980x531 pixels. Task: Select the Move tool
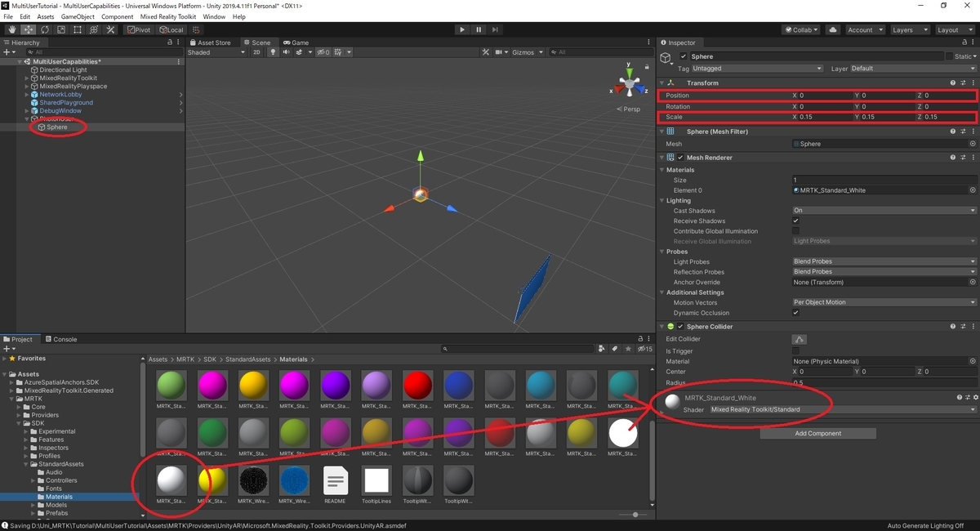click(28, 29)
